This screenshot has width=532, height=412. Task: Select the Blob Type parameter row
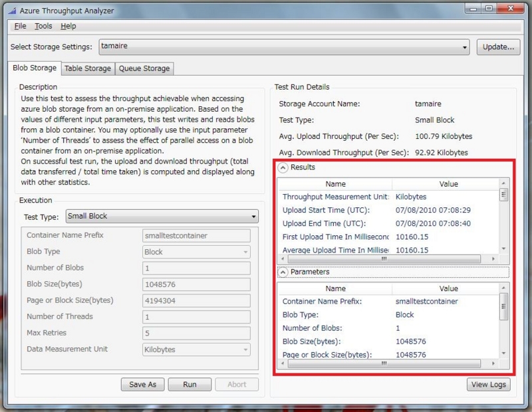coord(388,315)
